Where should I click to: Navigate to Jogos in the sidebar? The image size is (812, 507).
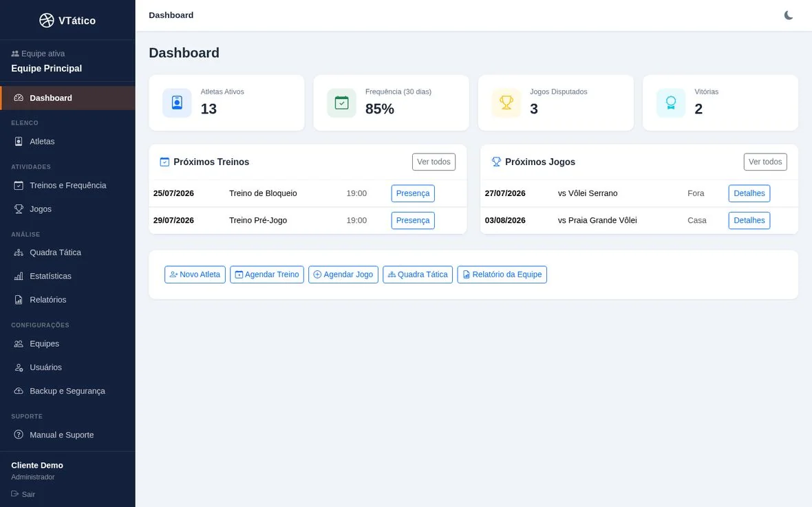pyautogui.click(x=68, y=208)
